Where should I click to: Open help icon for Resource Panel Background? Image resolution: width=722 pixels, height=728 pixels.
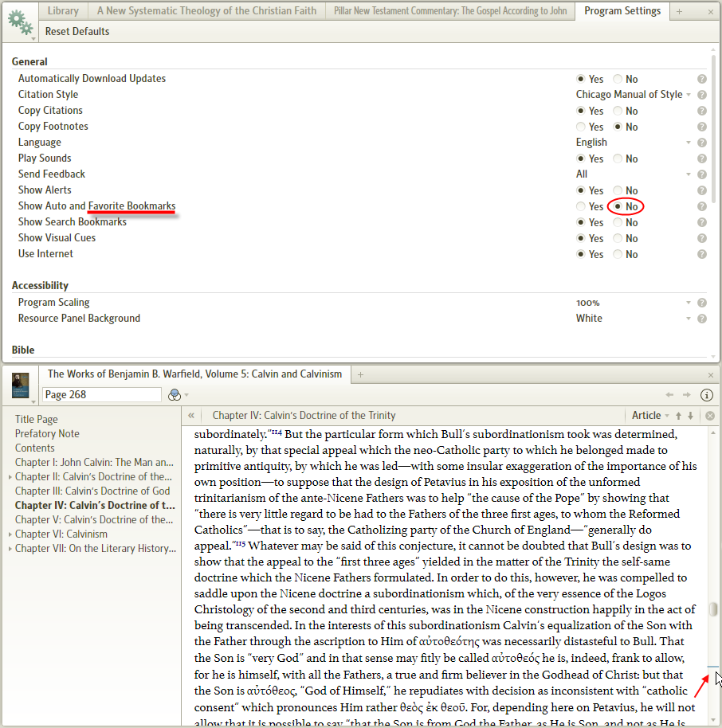(x=702, y=319)
